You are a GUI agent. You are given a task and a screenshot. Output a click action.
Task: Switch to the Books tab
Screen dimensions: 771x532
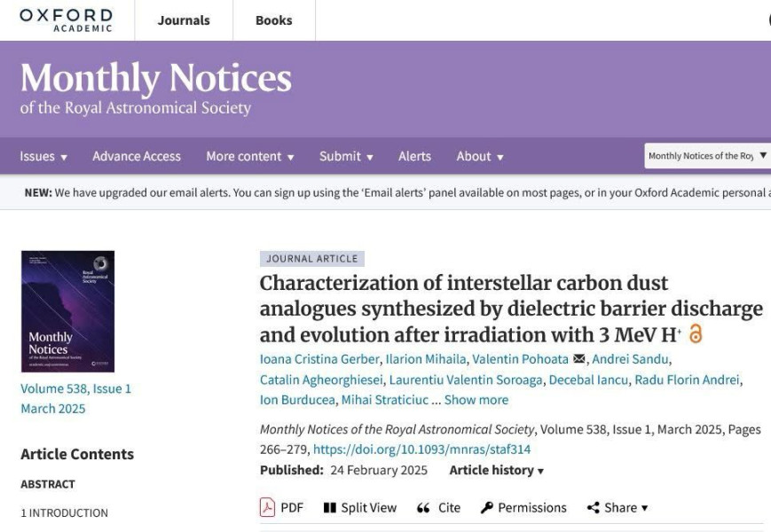pos(274,20)
